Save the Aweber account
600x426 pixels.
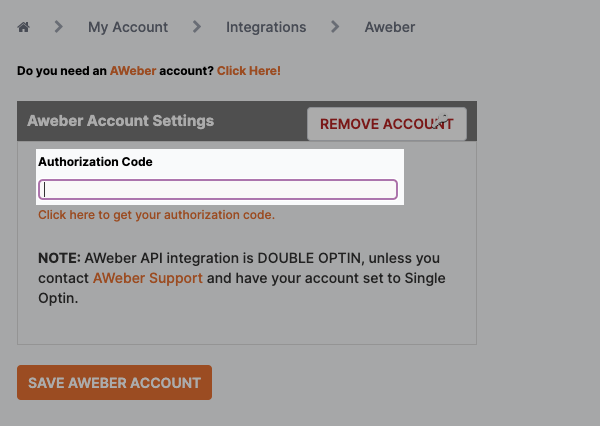click(x=114, y=382)
